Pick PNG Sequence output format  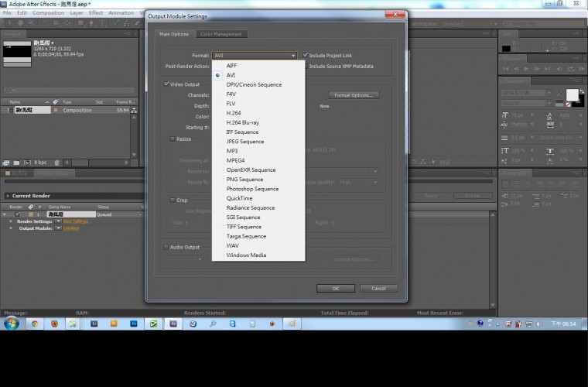pyautogui.click(x=244, y=180)
